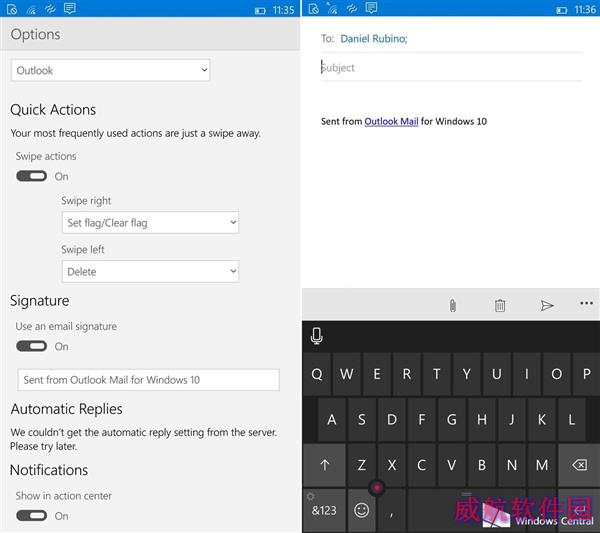The height and width of the screenshot is (533, 600).
Task: Attach a file with the paperclip icon
Action: tap(453, 305)
